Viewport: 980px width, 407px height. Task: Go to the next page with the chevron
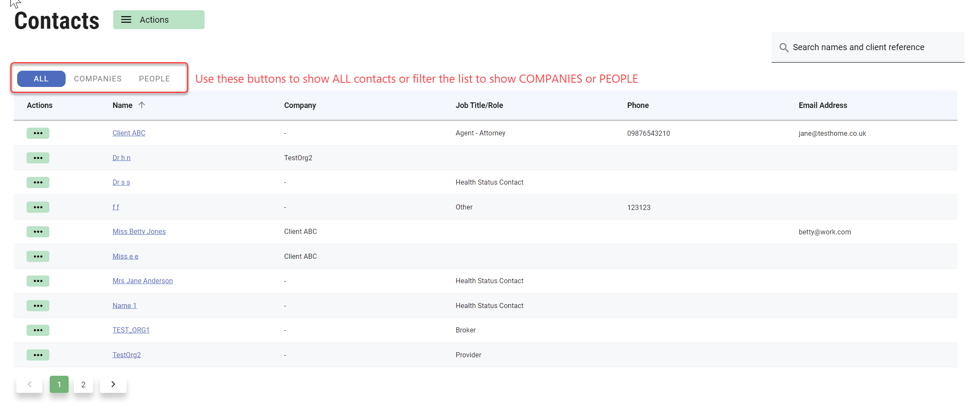coord(113,384)
